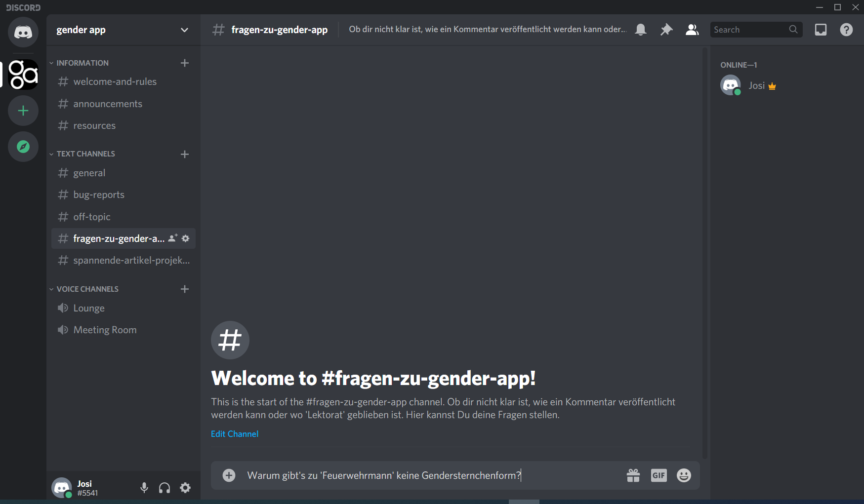Toggle channel notification settings bell
Screen dimensions: 864x504
[640, 30]
